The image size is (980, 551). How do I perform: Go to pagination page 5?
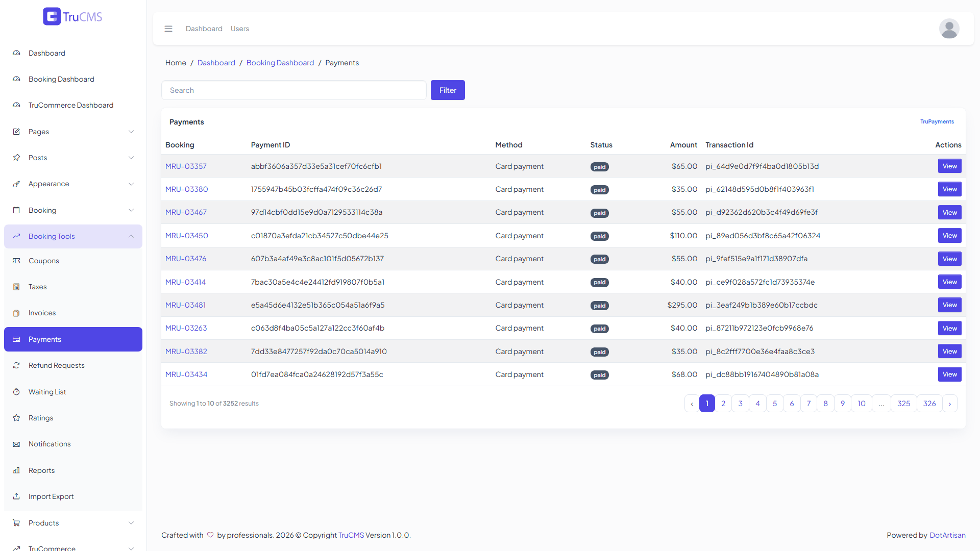[x=775, y=404]
